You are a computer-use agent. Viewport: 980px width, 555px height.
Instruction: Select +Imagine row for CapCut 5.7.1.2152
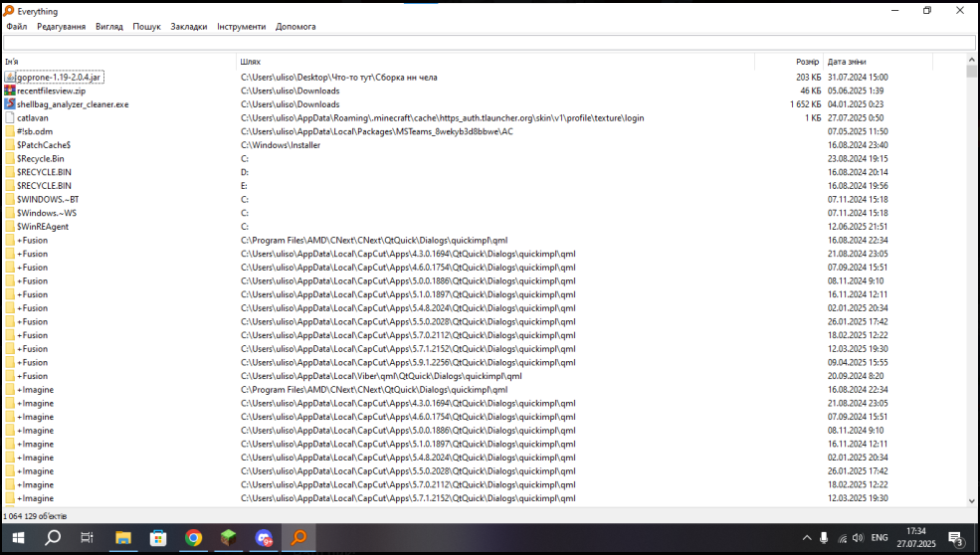[485, 498]
